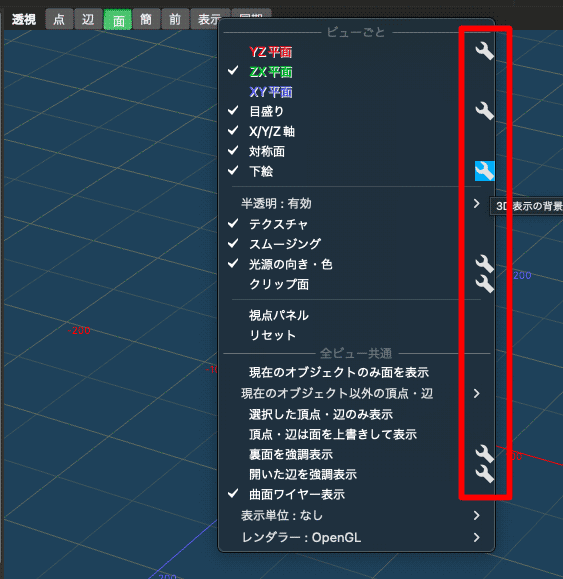
Task: Choose リセット from the view menu
Action: tap(272, 335)
